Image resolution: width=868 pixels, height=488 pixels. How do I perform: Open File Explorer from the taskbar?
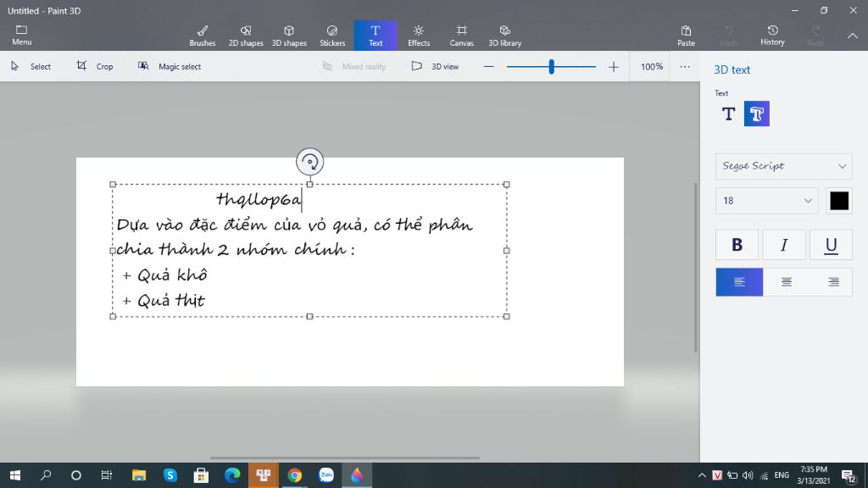coord(138,475)
